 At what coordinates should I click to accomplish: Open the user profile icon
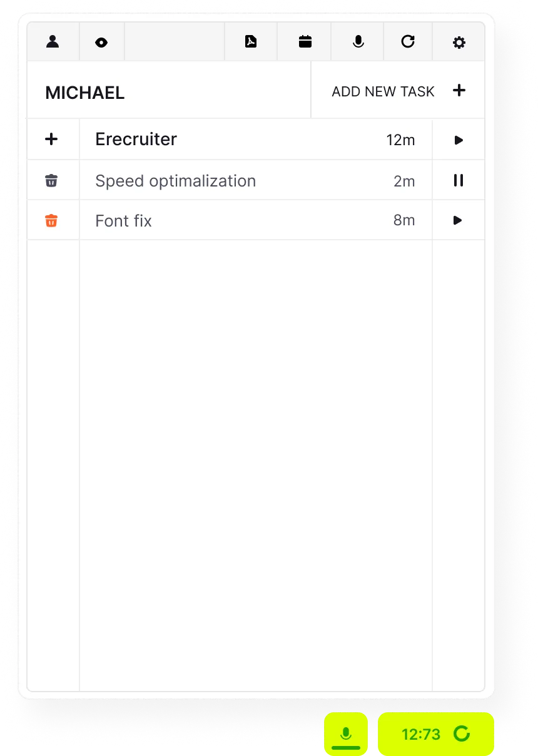click(53, 42)
